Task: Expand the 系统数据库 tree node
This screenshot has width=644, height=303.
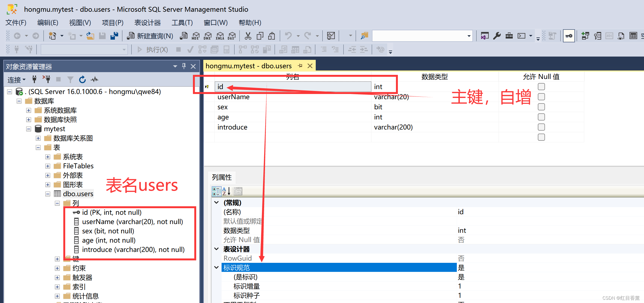Action: click(29, 110)
